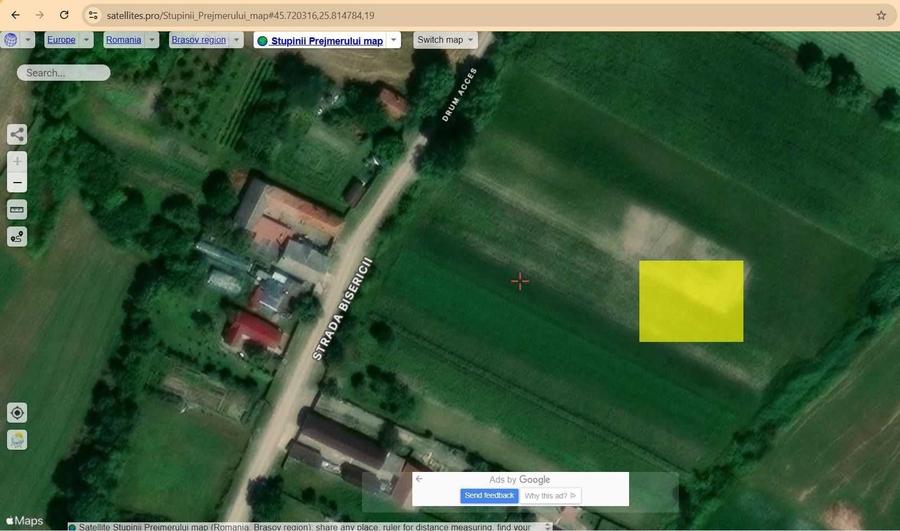
Task: Open the route path tool icon
Action: click(17, 237)
